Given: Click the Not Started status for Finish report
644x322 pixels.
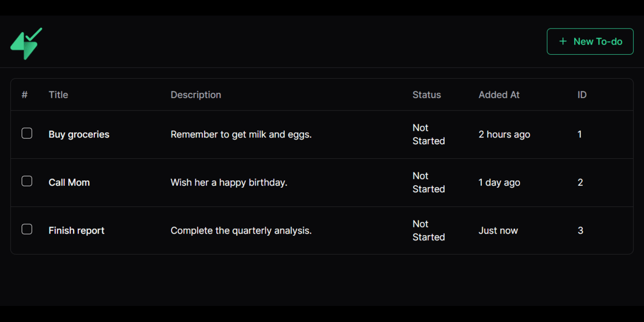Looking at the screenshot, I should tap(428, 231).
